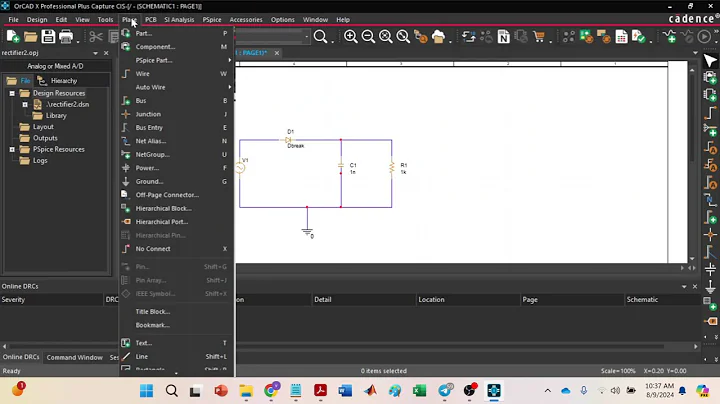Show hidden system tray icons chevron
This screenshot has width=720, height=404.
pyautogui.click(x=547, y=391)
